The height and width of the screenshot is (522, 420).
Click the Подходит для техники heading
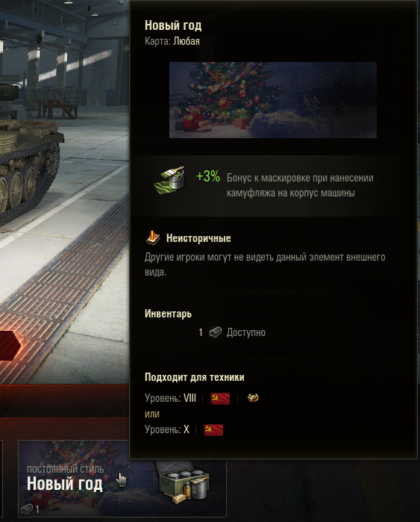coord(195,377)
